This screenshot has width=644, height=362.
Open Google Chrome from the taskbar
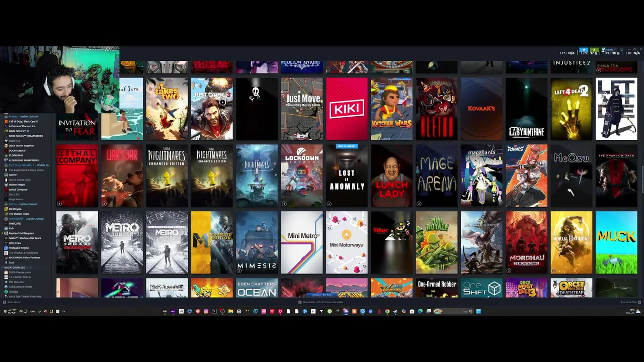(x=387, y=311)
